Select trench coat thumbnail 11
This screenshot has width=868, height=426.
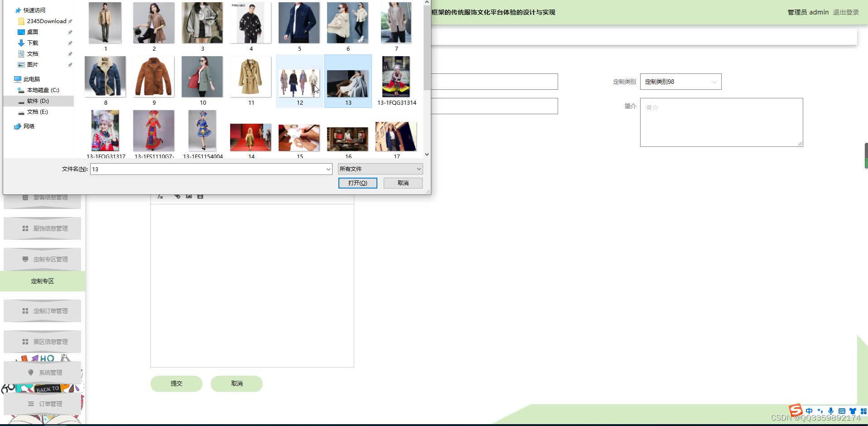tap(251, 76)
